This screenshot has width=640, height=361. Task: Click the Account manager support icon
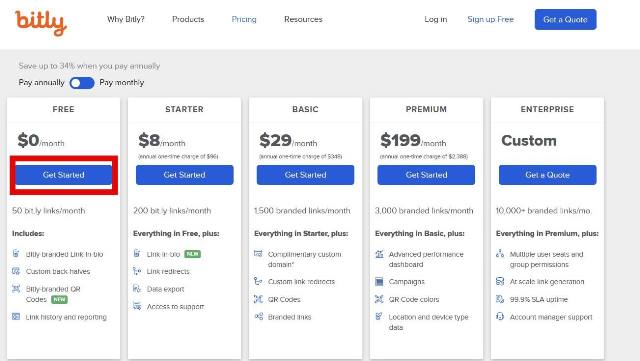500,316
